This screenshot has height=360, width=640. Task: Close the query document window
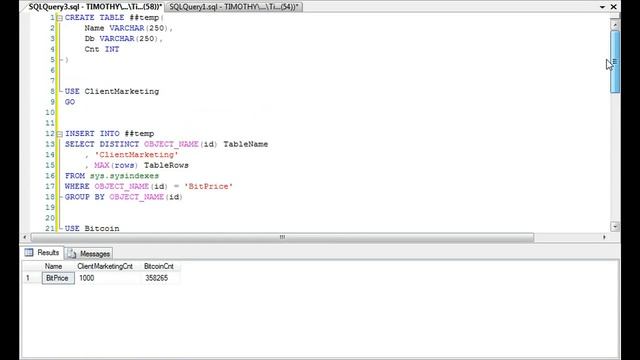pyautogui.click(x=613, y=7)
